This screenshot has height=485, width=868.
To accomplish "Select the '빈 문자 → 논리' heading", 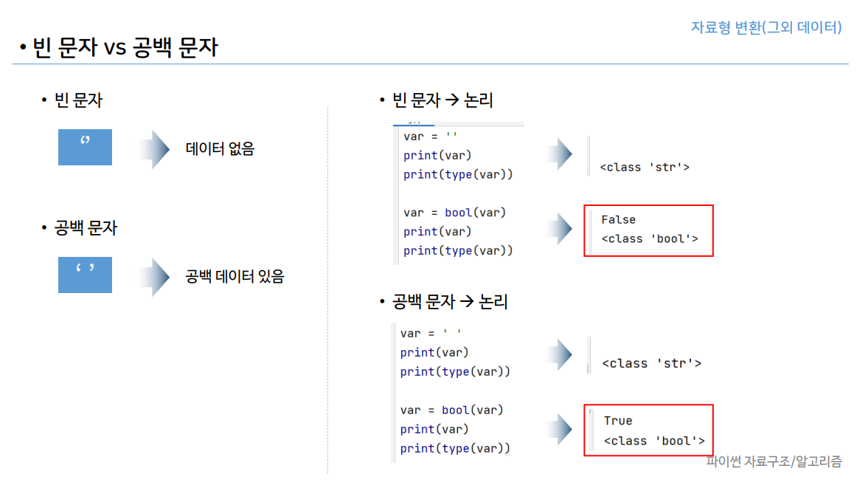I will click(x=442, y=100).
